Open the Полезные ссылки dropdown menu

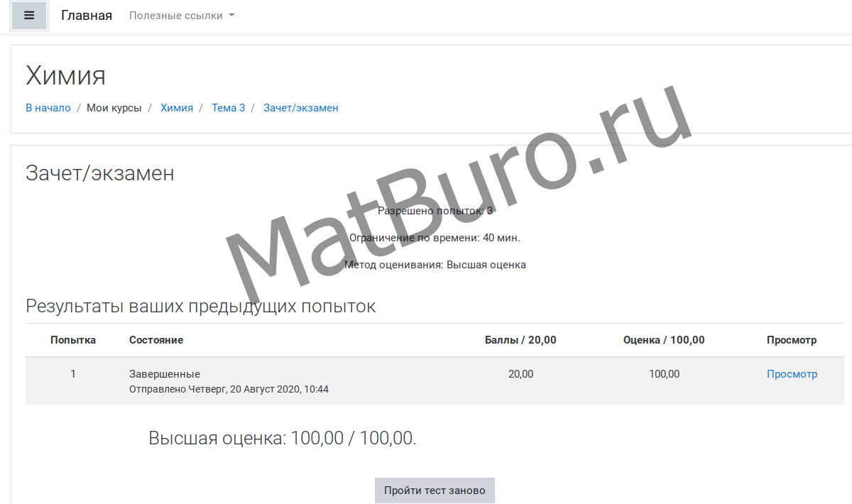[176, 16]
